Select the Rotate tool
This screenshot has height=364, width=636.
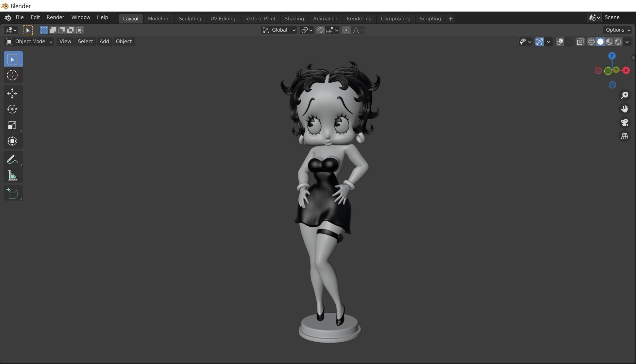pyautogui.click(x=13, y=109)
